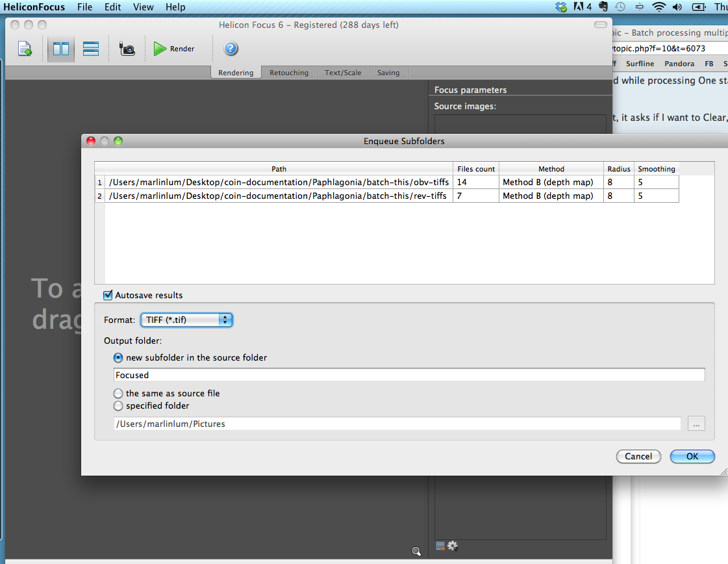The image size is (728, 564).
Task: Click the Method cell for rev-tiffs row
Action: tap(551, 196)
